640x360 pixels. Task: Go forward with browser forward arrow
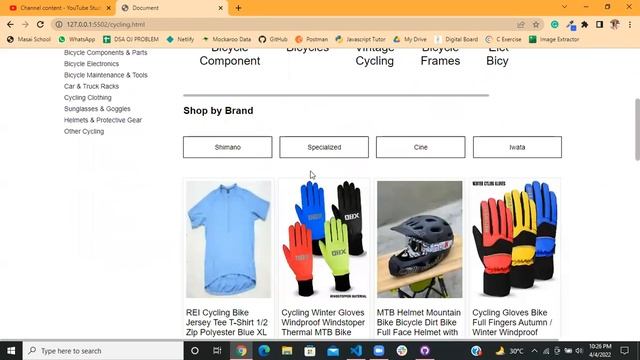[x=25, y=24]
